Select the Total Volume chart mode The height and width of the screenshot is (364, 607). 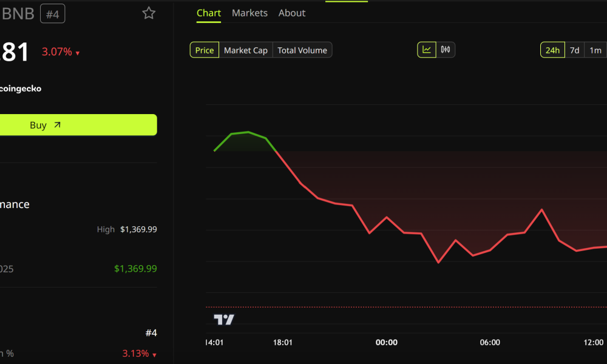(x=302, y=50)
